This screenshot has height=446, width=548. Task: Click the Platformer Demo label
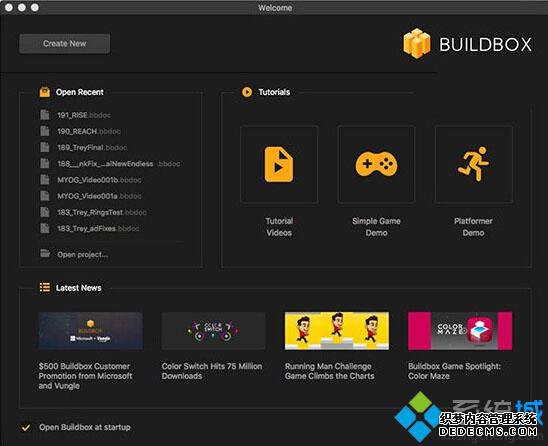474,227
